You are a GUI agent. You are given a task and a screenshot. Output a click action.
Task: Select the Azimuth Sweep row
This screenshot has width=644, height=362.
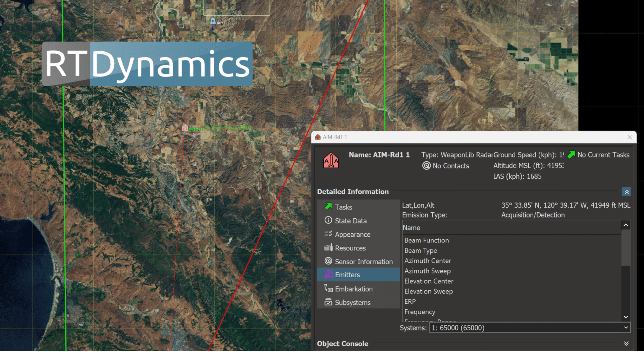(x=512, y=271)
